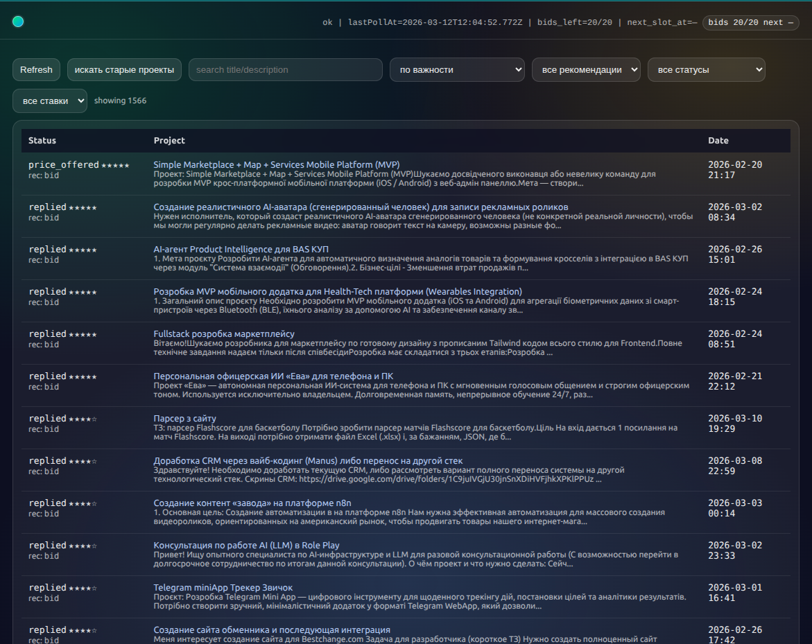
Task: Click the 'bids 20/20 next' badge
Action: coord(750,23)
